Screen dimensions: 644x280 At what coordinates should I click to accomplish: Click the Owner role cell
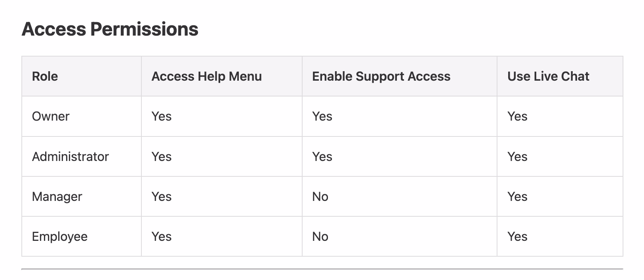[x=51, y=116]
